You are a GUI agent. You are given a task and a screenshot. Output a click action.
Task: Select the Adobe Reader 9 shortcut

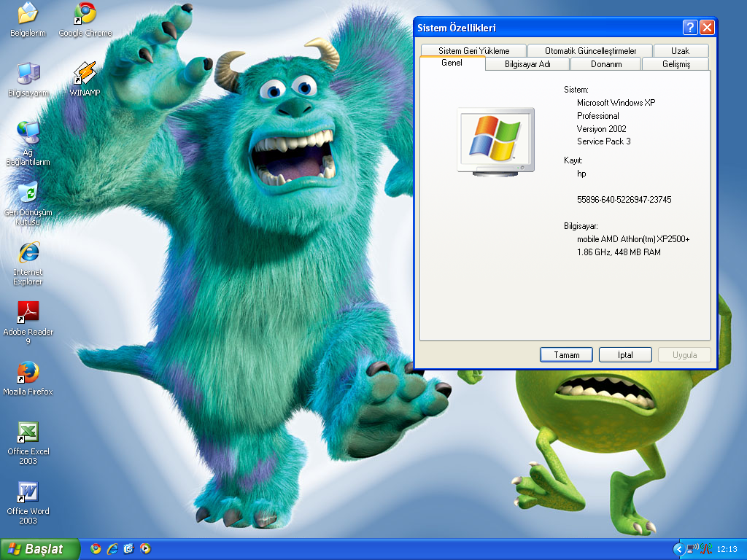pos(28,314)
